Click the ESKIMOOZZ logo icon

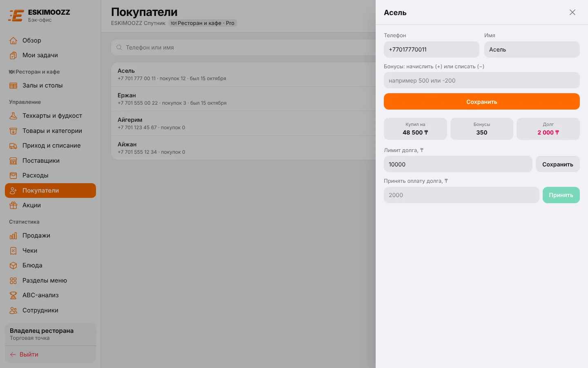click(16, 16)
